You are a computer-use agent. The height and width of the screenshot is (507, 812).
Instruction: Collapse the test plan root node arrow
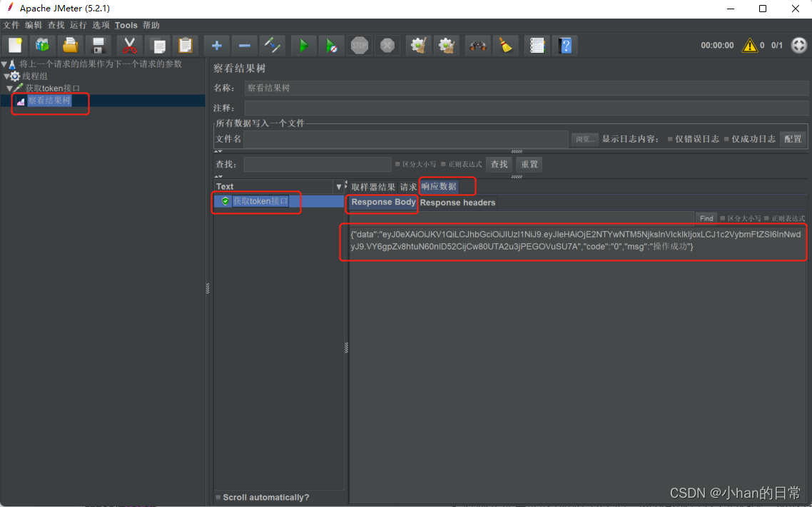click(x=4, y=64)
